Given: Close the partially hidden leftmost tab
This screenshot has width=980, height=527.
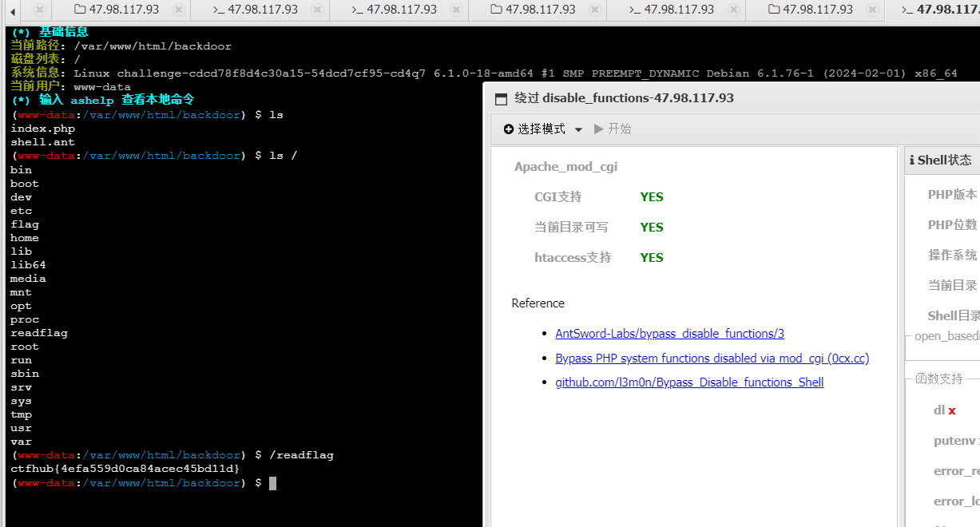Looking at the screenshot, I should tap(39, 10).
